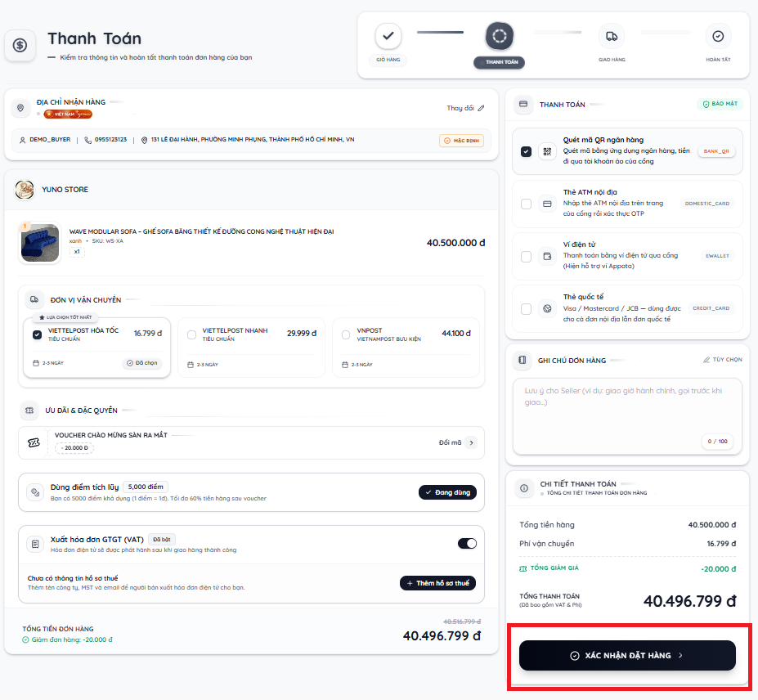
Task: Open the Thanh Toán step in progress bar
Action: pos(500,36)
